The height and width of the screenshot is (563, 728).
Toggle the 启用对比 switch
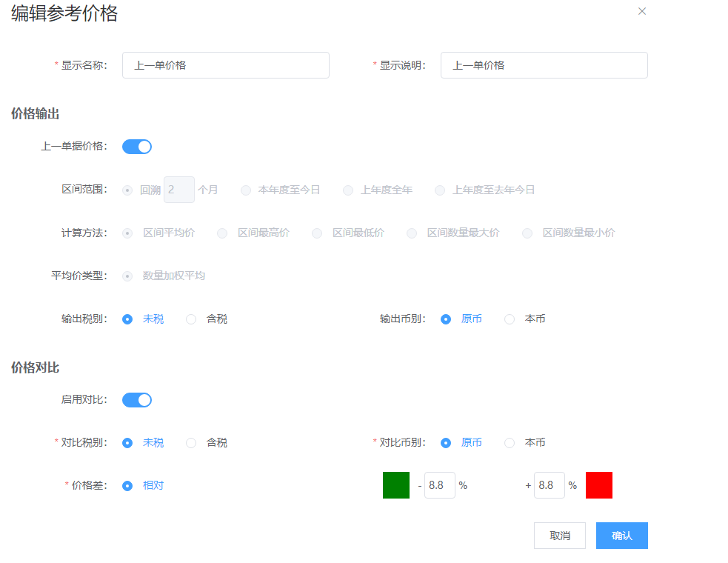137,400
